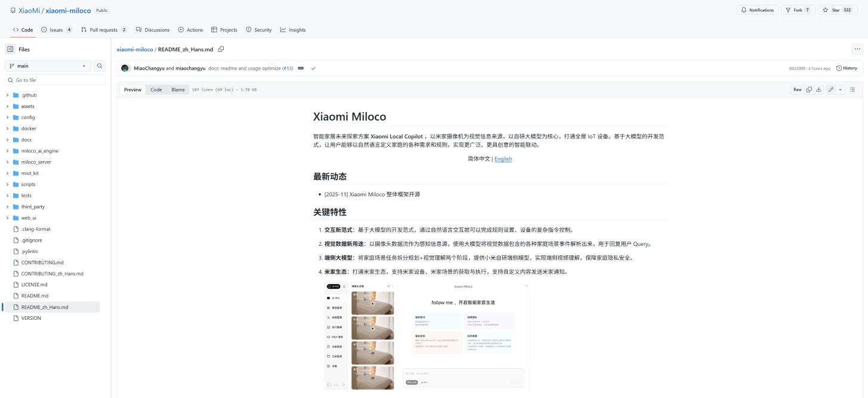Open the outline with the list icon
The image size is (868, 398).
coord(852,90)
